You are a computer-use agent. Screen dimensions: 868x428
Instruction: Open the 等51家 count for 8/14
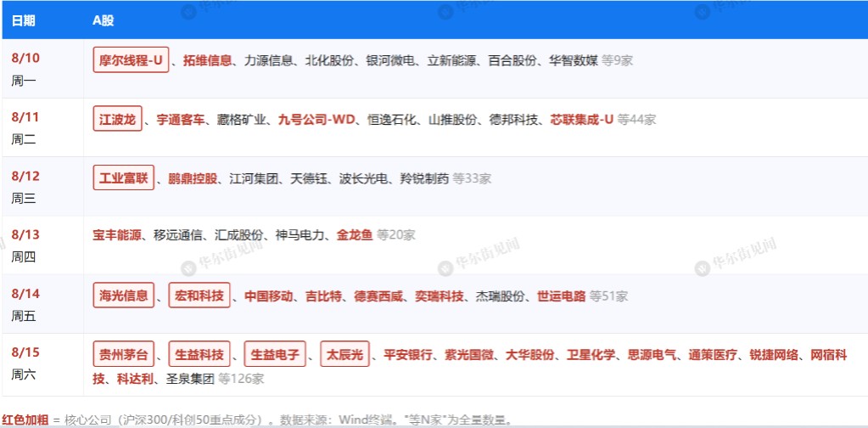point(609,296)
